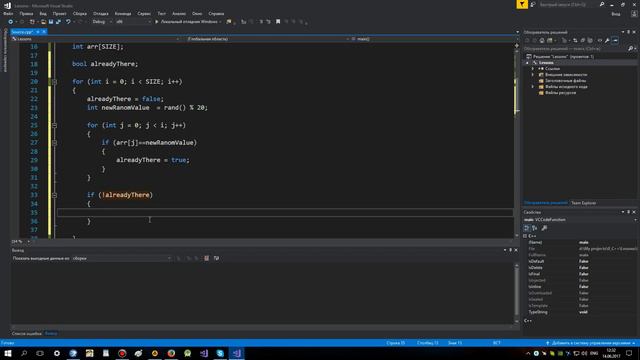Image resolution: width=640 pixels, height=360 pixels.
Task: Click the feedback icon next to notifications
Action: point(533,4)
